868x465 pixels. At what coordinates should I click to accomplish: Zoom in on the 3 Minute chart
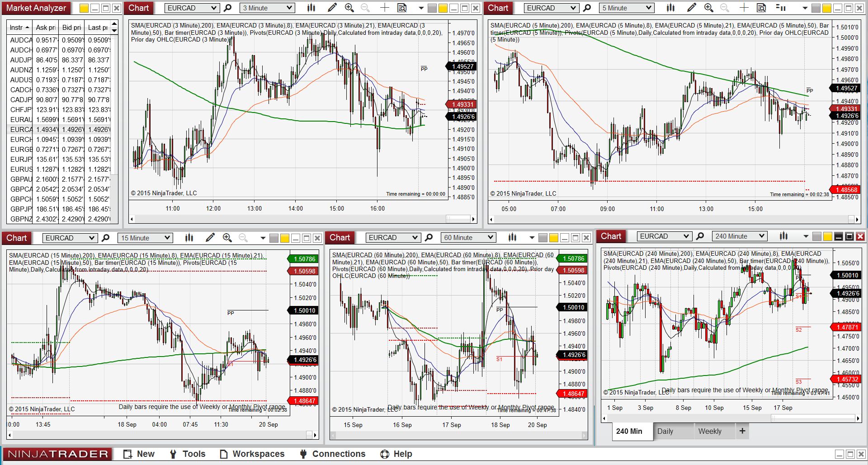[x=349, y=8]
